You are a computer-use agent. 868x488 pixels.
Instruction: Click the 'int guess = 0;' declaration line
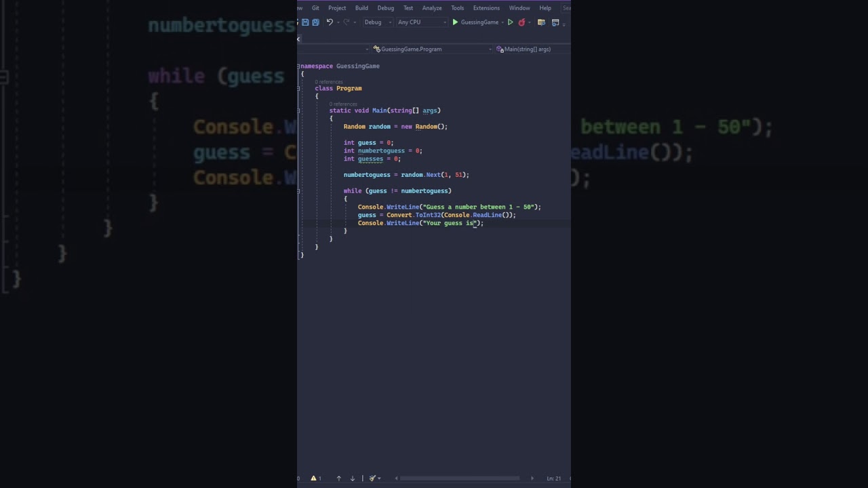[368, 143]
